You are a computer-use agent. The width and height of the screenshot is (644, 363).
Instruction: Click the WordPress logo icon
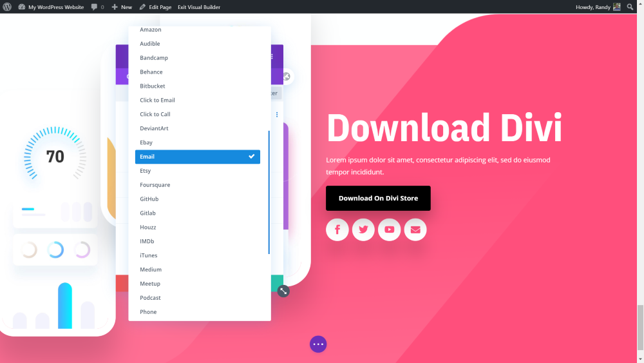point(7,6)
